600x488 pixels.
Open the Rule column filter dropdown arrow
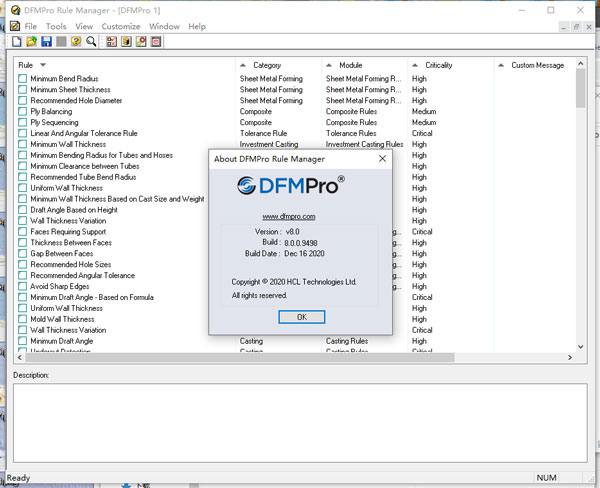click(x=43, y=66)
